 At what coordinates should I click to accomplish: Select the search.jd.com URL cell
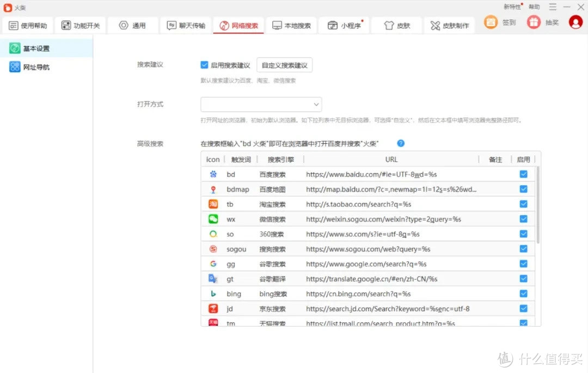[388, 309]
